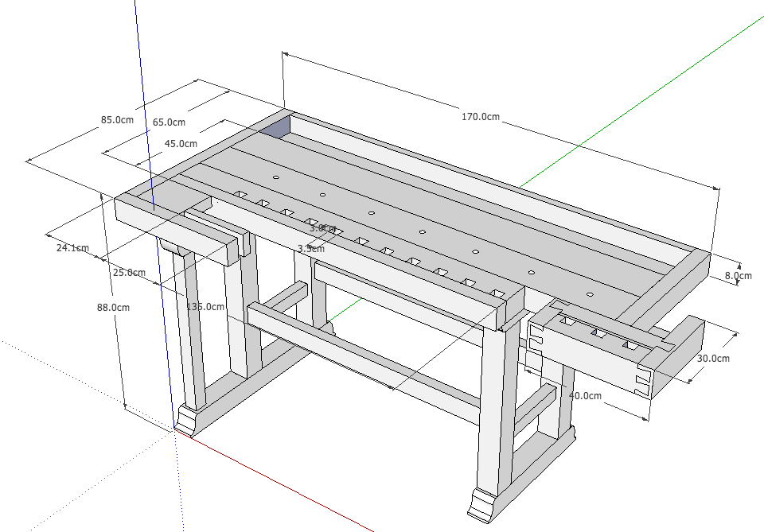764x532 pixels.
Task: Select the 45.0cm dimension label
Action: pos(181,144)
